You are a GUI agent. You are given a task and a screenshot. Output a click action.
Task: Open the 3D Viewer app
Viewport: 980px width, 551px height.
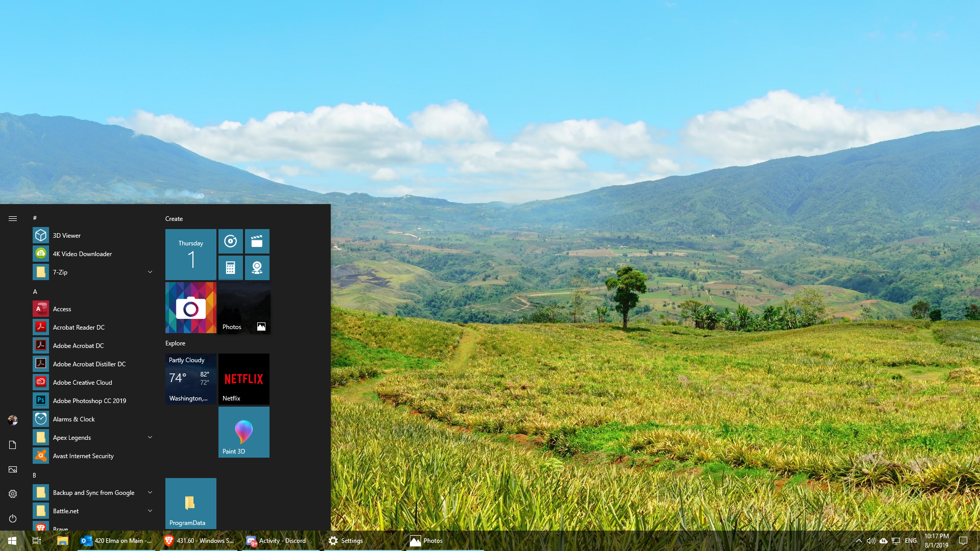pos(66,235)
